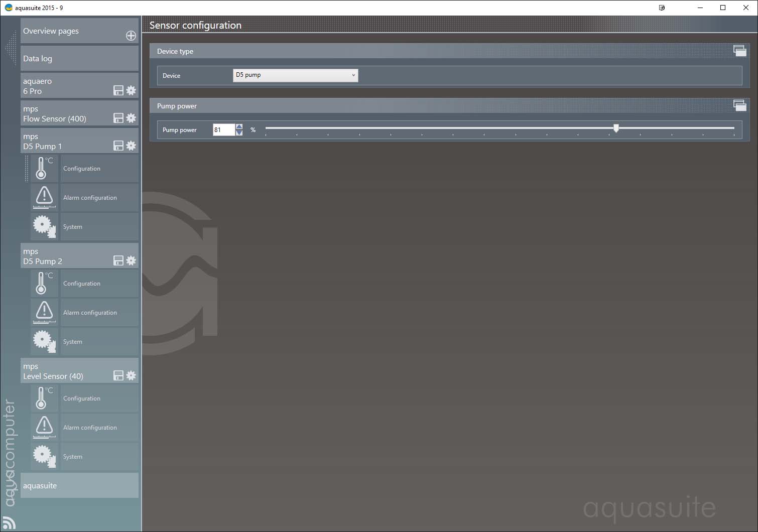
Task: Open System page under Level Sensor (40)
Action: click(x=99, y=457)
